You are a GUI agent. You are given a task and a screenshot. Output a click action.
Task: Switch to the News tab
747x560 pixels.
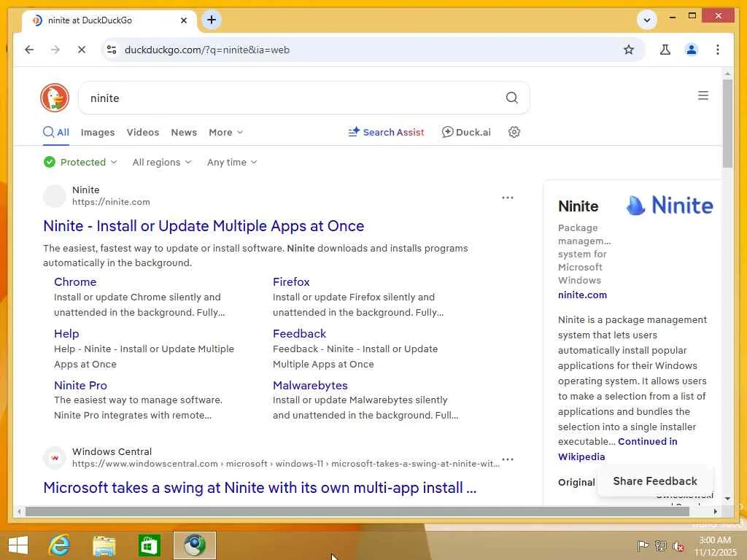[x=184, y=133]
